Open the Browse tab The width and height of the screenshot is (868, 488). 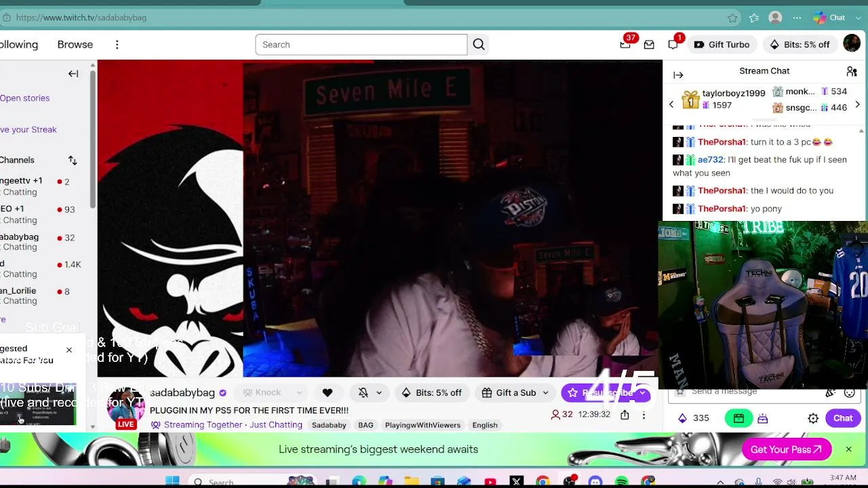(x=75, y=45)
